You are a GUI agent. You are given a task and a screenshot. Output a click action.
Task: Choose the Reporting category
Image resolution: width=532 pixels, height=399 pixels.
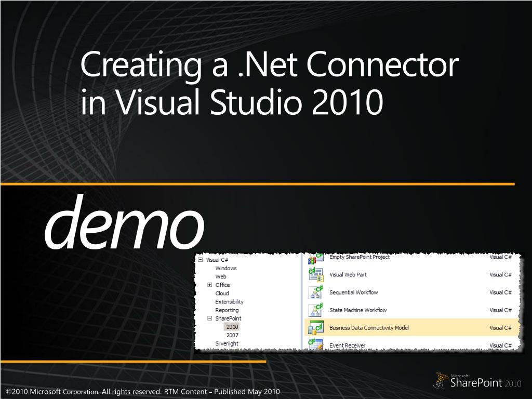click(227, 310)
